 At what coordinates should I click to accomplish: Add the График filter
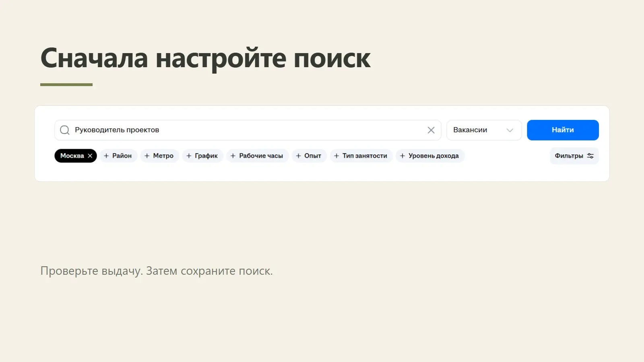(x=202, y=156)
